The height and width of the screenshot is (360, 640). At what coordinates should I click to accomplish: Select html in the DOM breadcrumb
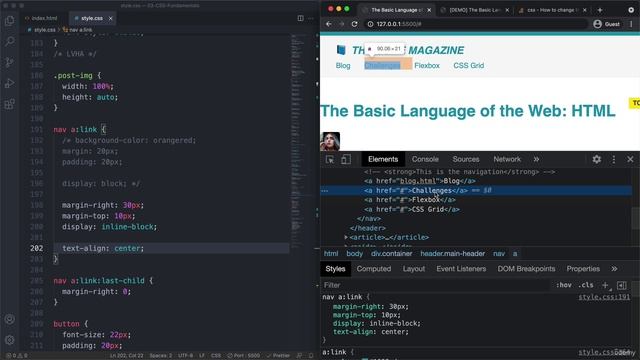[x=331, y=253]
